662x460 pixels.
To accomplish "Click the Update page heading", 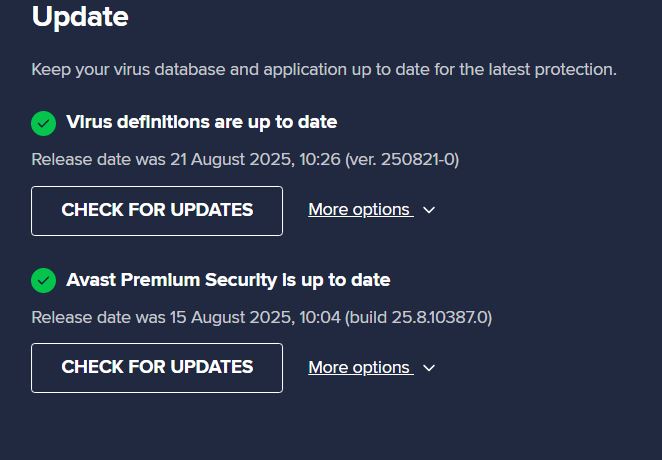I will (80, 17).
